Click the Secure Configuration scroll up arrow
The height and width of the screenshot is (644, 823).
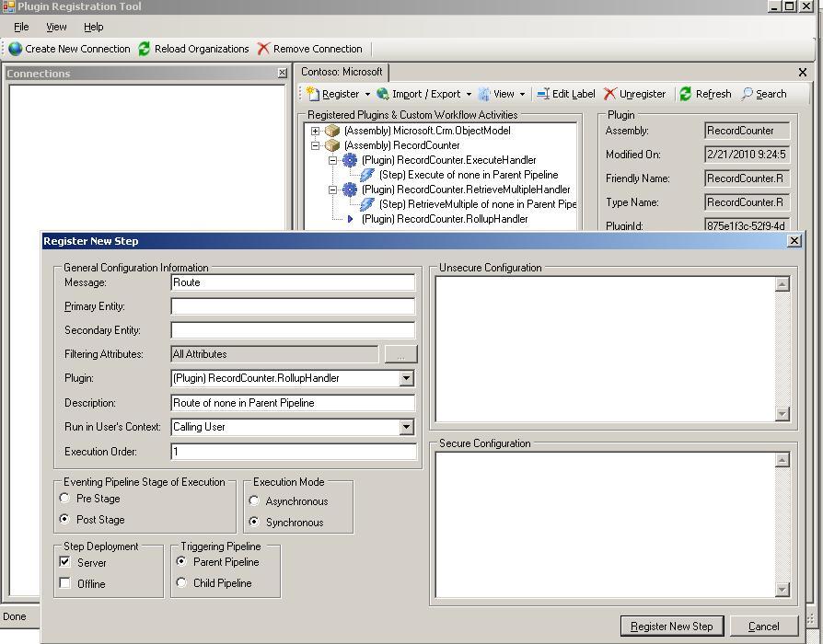782,460
